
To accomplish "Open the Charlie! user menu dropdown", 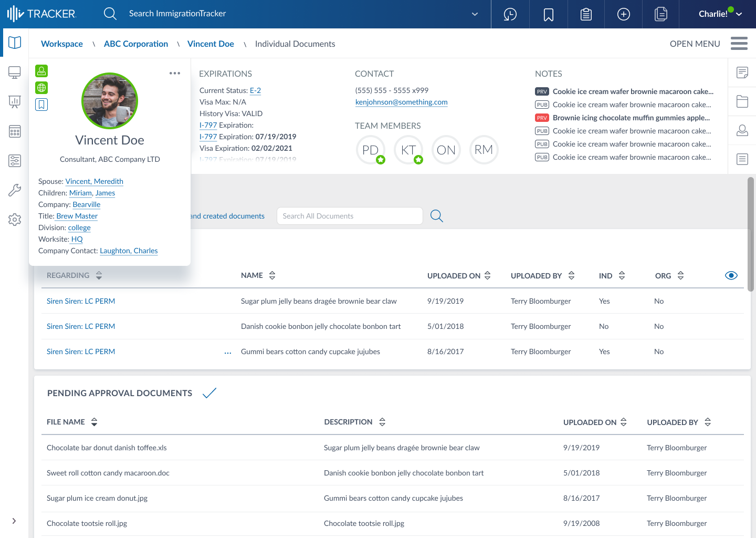I will click(720, 14).
